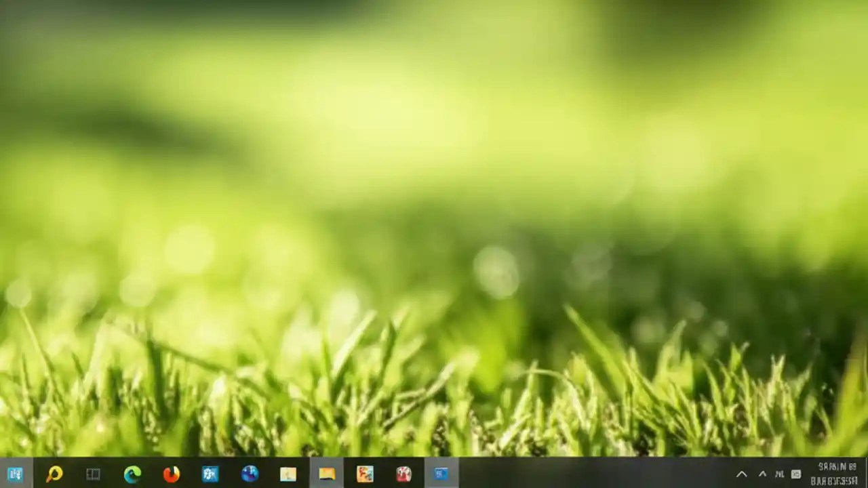Open Task View from the taskbar
Viewport: 868px width, 488px height.
click(x=93, y=474)
